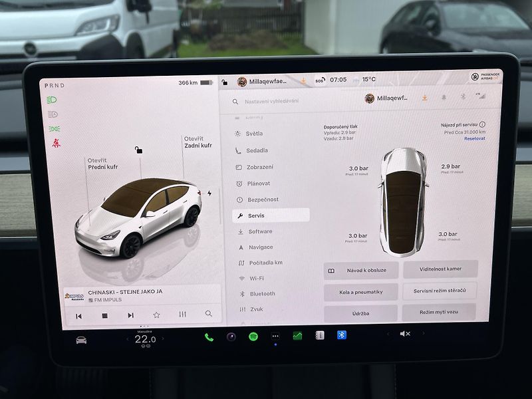Skip to the next track

[130, 315]
